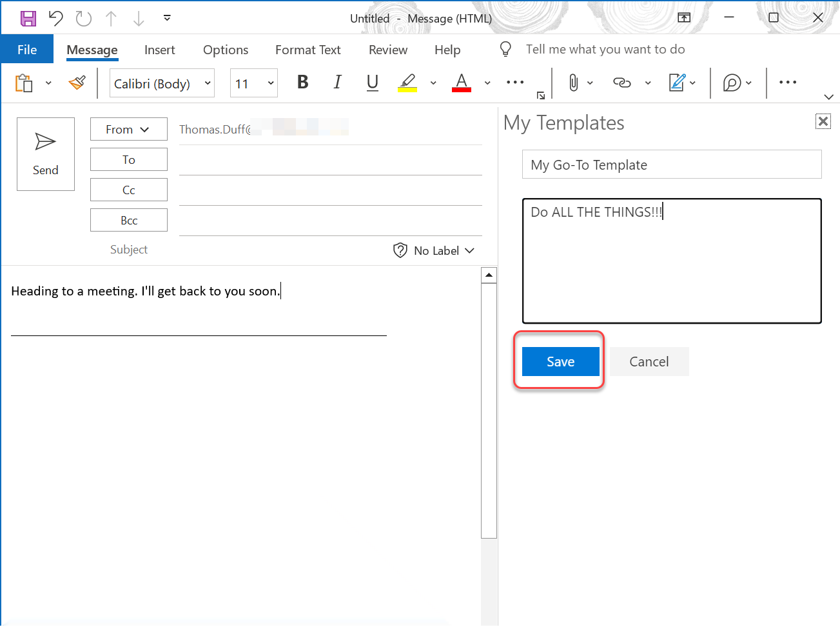The width and height of the screenshot is (840, 636).
Task: Toggle underline formatting
Action: tap(372, 83)
